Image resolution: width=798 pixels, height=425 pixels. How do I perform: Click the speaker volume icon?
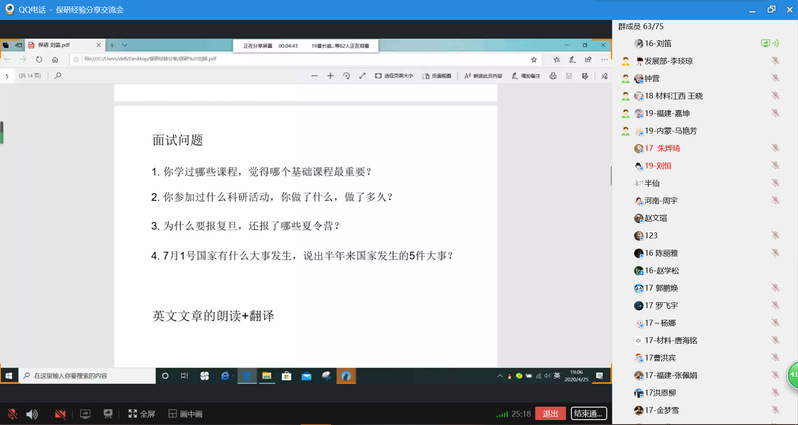coord(32,414)
